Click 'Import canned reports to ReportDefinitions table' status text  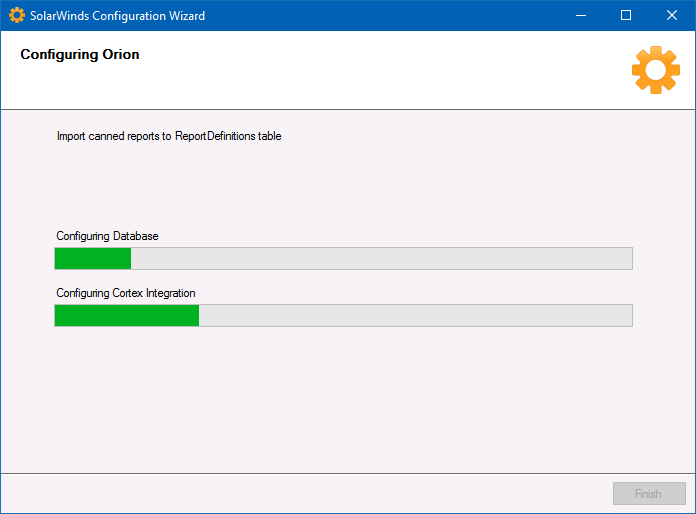[x=169, y=136]
